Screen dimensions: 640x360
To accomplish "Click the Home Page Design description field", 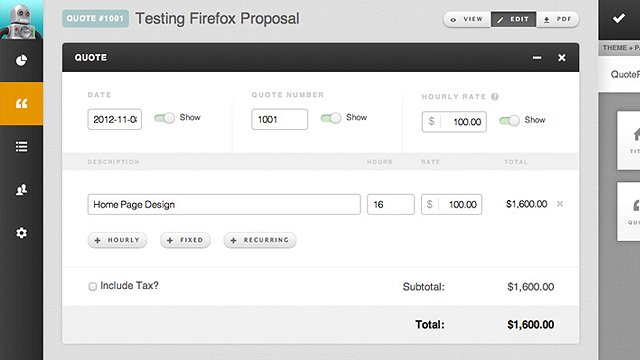I will pyautogui.click(x=224, y=204).
